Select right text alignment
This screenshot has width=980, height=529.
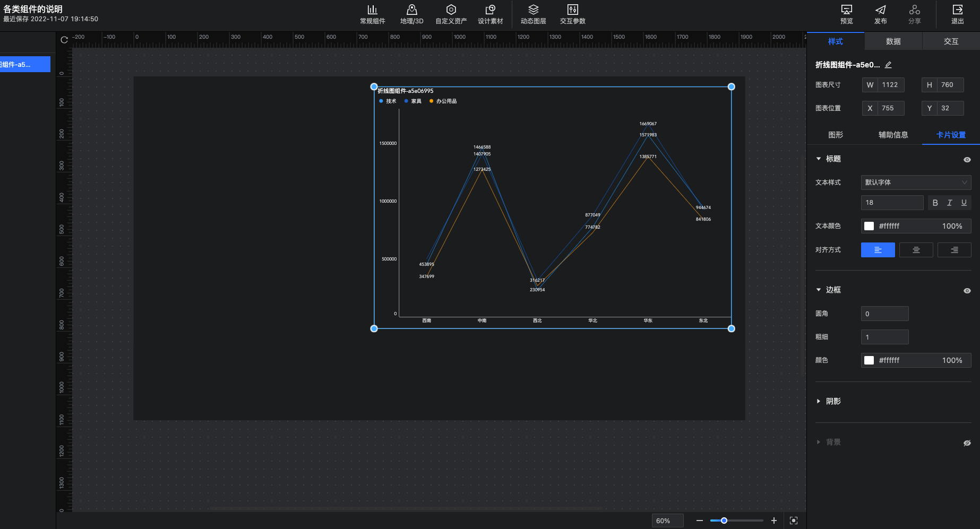tap(955, 250)
